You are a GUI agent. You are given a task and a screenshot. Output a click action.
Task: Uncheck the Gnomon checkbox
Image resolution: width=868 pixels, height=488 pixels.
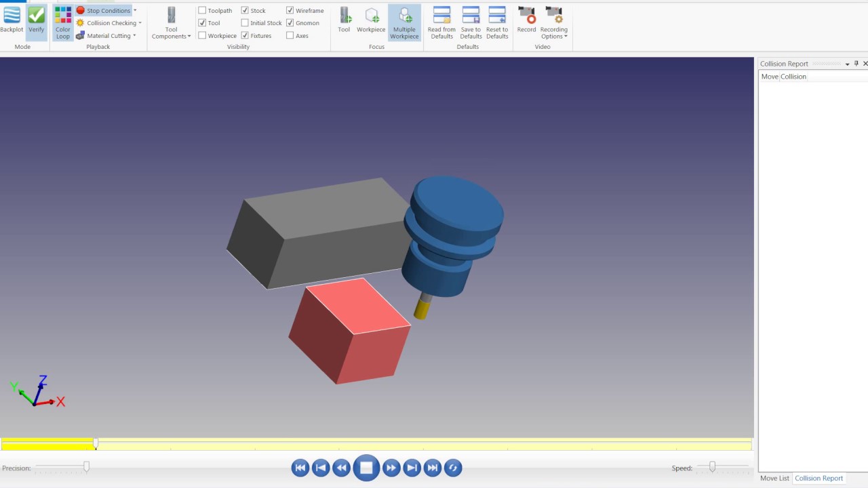point(290,23)
